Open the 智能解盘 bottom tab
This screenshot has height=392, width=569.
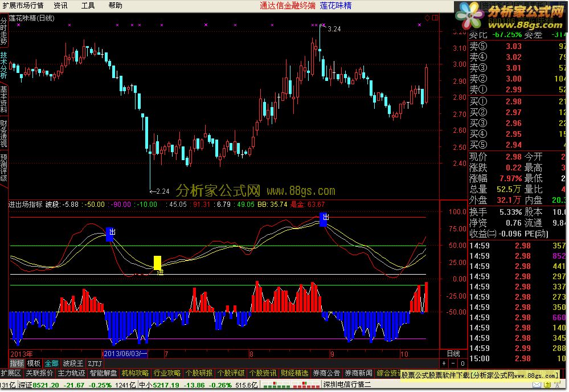click(103, 373)
